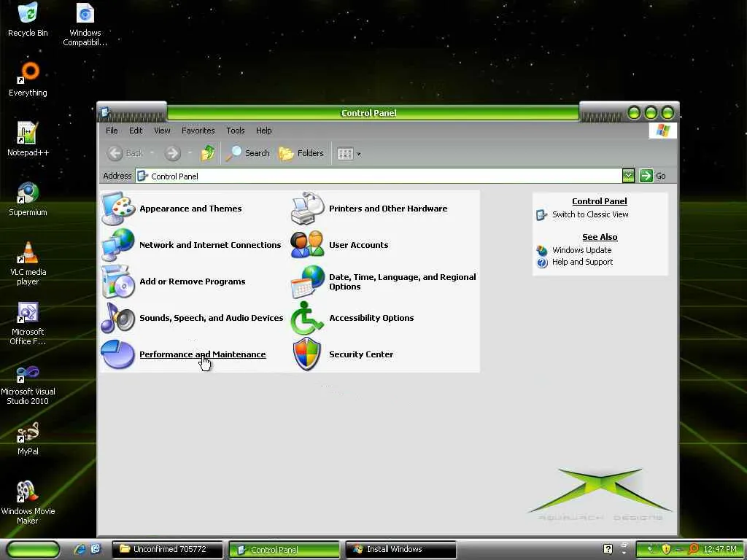Screen dimensions: 747x560
Task: Click the Performance and Maintenance link
Action: 203,354
